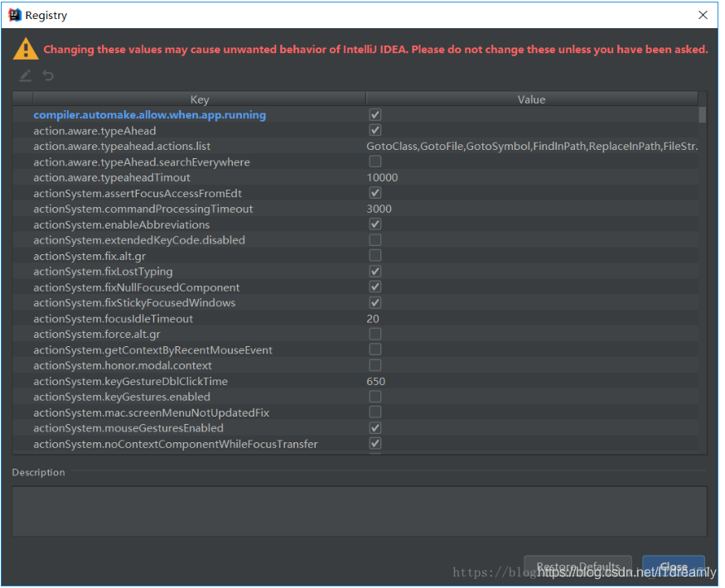
Task: Click the edit pencil icon in toolbar
Action: [x=26, y=75]
